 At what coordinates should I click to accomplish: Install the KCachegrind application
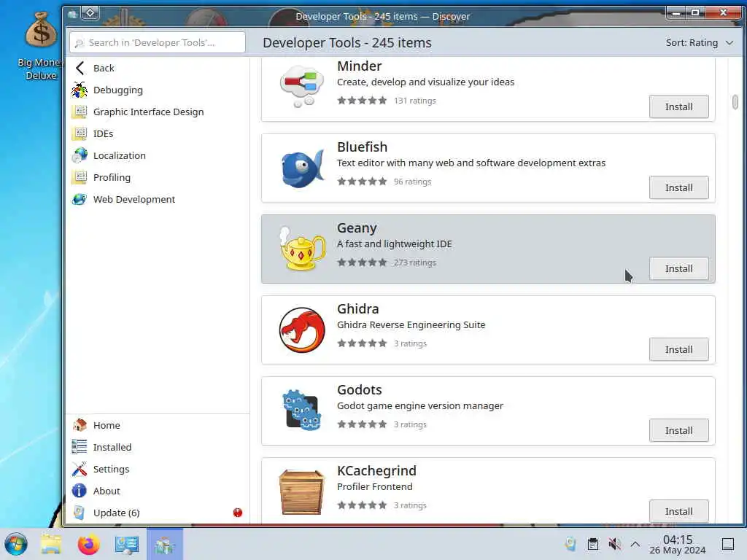tap(679, 511)
